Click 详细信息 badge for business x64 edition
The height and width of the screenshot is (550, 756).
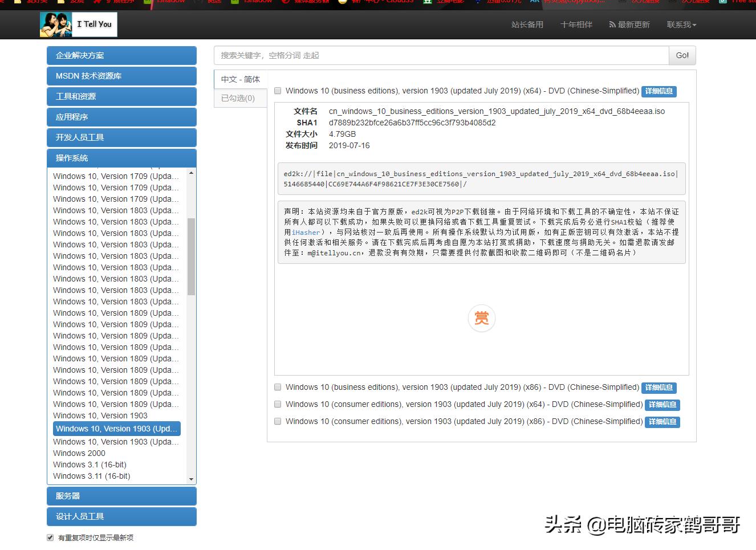pyautogui.click(x=659, y=91)
